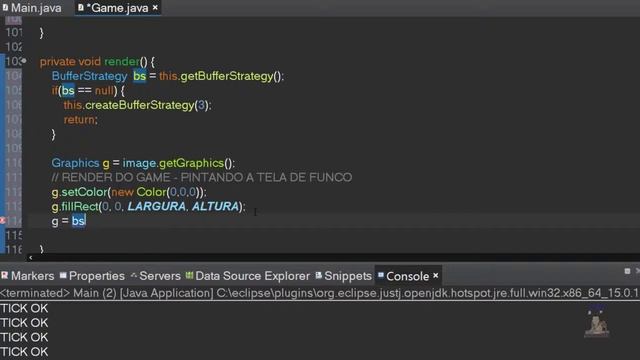640x360 pixels.
Task: Close the Game.java editor tab
Action: click(x=155, y=8)
